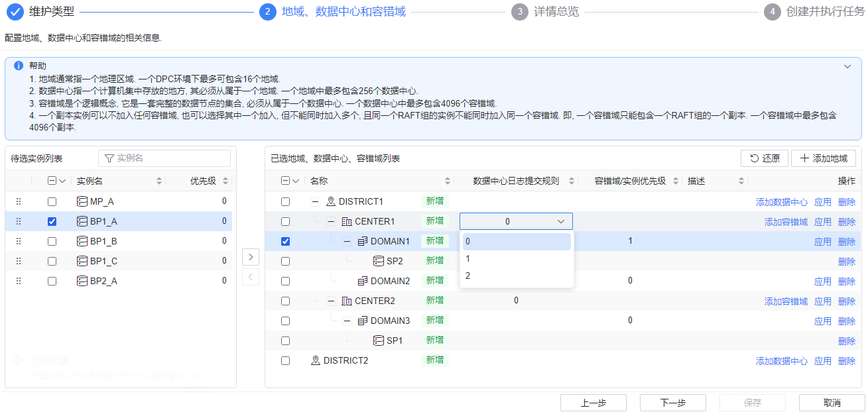Click the drag handle of BP1_B row
The height and width of the screenshot is (414, 868).
coord(19,241)
